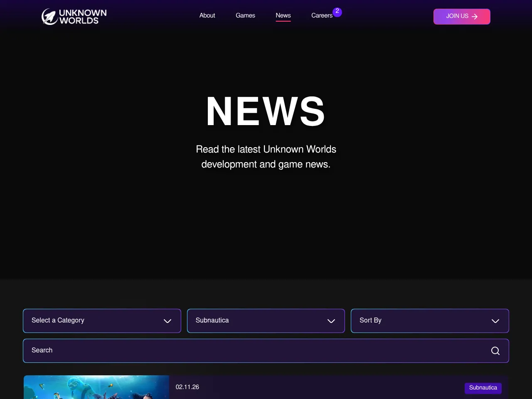532x399 pixels.
Task: Open the Games section
Action: click(x=245, y=16)
